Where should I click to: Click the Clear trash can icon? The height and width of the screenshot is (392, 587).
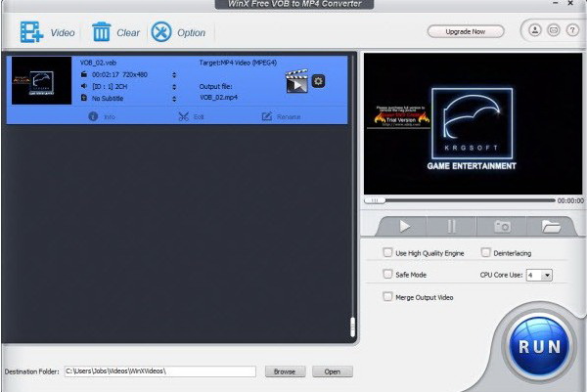point(101,32)
